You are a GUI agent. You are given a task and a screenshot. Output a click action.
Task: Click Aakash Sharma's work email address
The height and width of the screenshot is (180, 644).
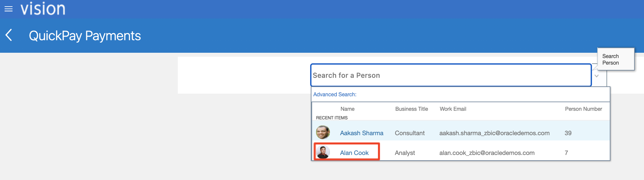coord(494,133)
